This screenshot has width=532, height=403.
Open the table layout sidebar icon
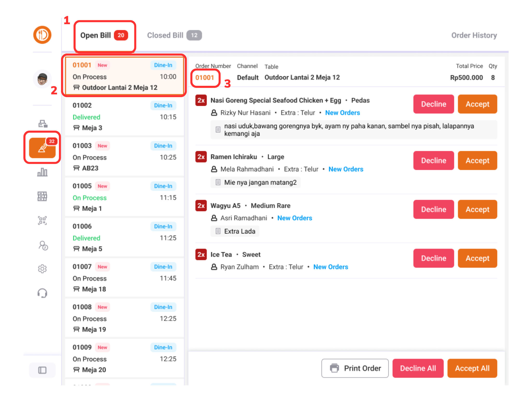pyautogui.click(x=42, y=196)
